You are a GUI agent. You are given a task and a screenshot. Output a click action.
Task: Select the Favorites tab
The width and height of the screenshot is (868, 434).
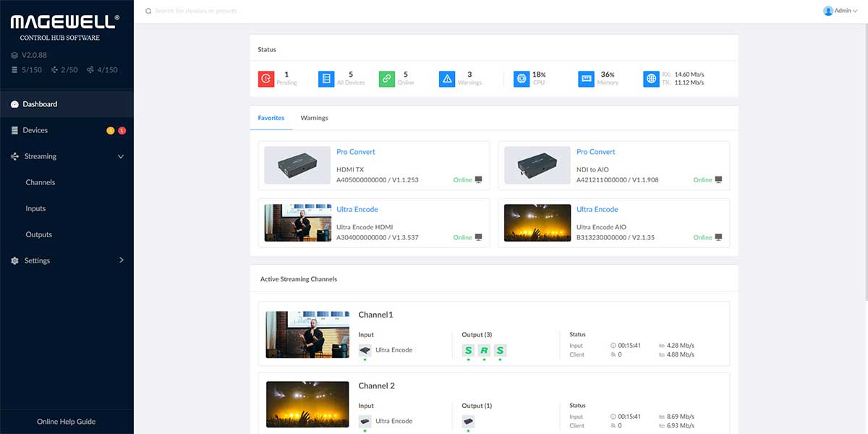271,118
